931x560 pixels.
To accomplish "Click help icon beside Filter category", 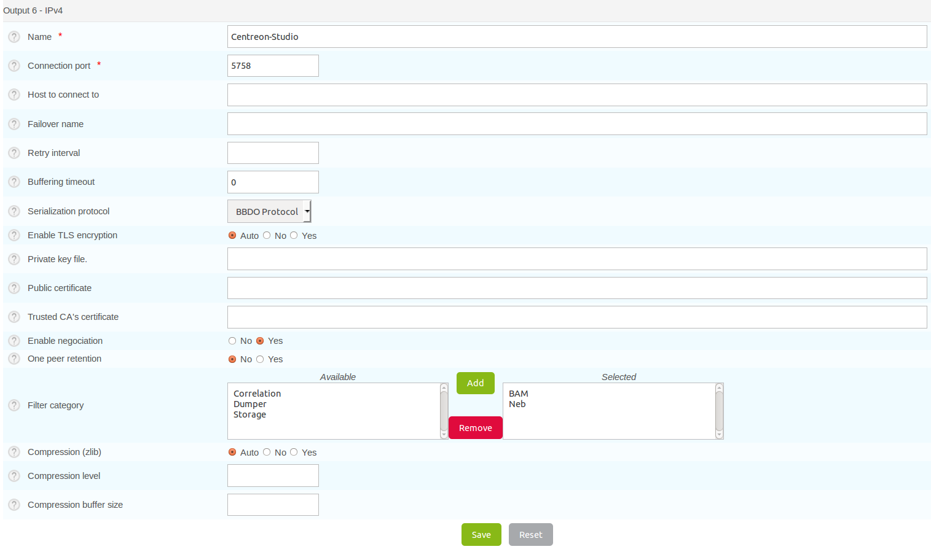I will click(14, 405).
